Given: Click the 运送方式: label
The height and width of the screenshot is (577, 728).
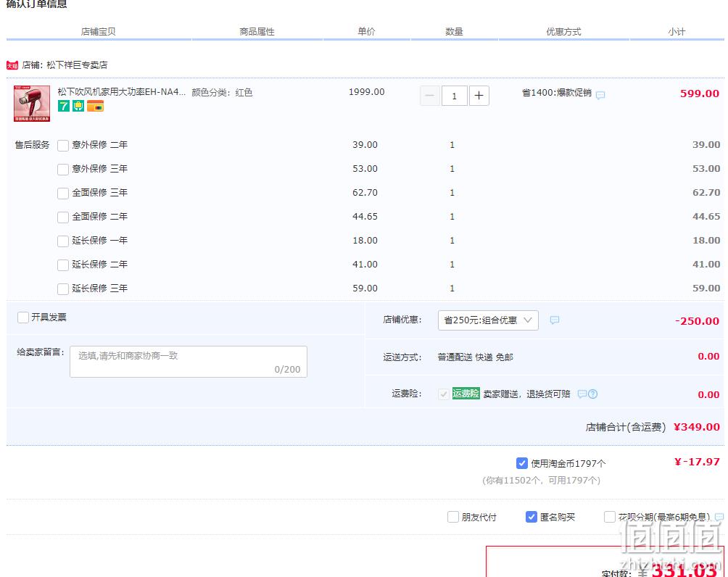Looking at the screenshot, I should pyautogui.click(x=402, y=357).
